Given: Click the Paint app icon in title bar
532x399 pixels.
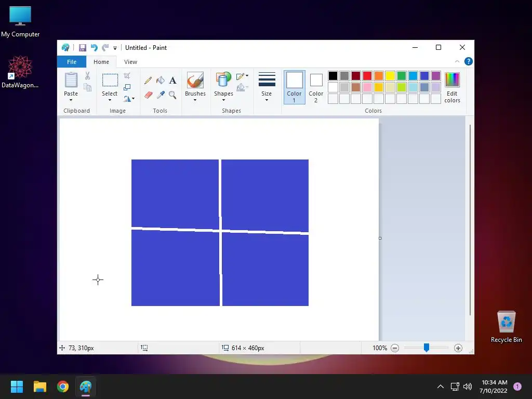Looking at the screenshot, I should click(65, 47).
